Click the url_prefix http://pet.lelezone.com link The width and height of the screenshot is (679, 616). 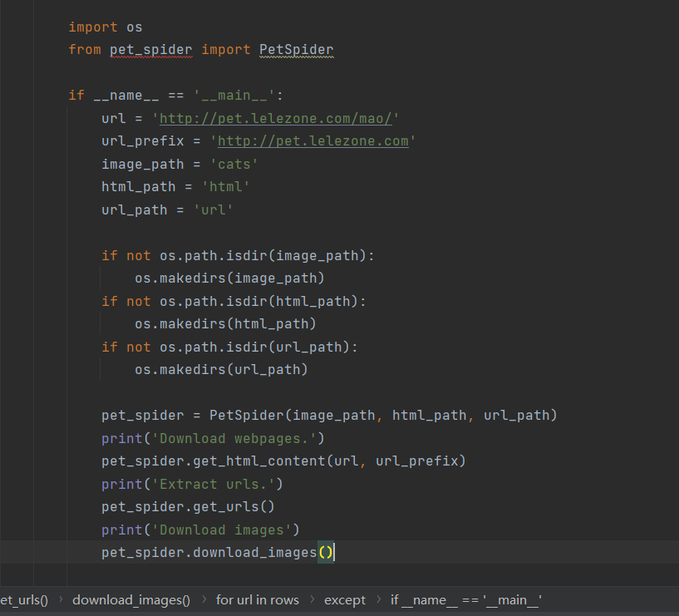click(x=312, y=141)
